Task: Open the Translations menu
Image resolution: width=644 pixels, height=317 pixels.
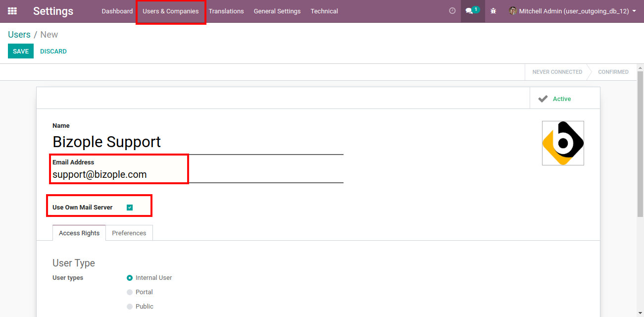Action: [x=226, y=11]
